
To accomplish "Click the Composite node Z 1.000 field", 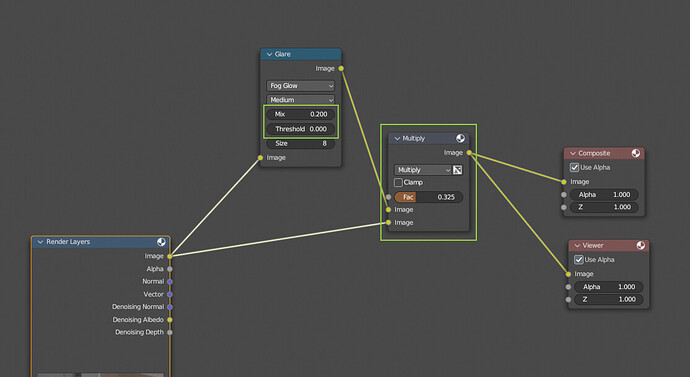I will point(604,207).
